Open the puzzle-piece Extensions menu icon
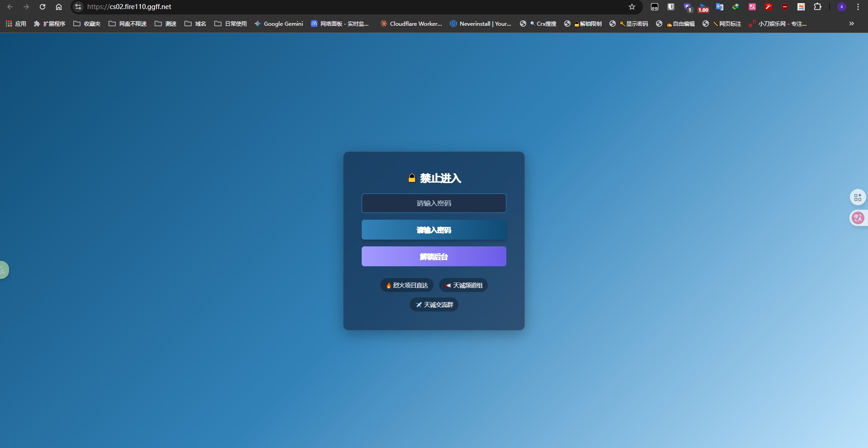This screenshot has height=448, width=868. coord(817,7)
